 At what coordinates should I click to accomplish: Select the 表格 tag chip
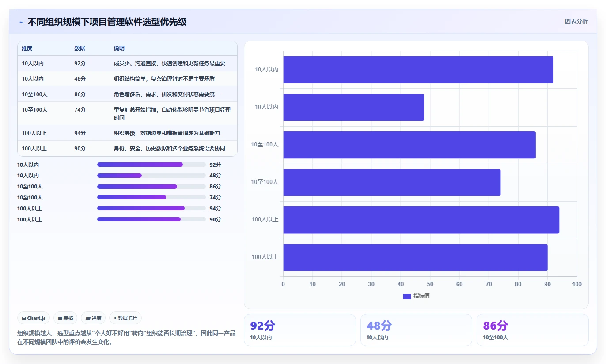[x=65, y=318]
